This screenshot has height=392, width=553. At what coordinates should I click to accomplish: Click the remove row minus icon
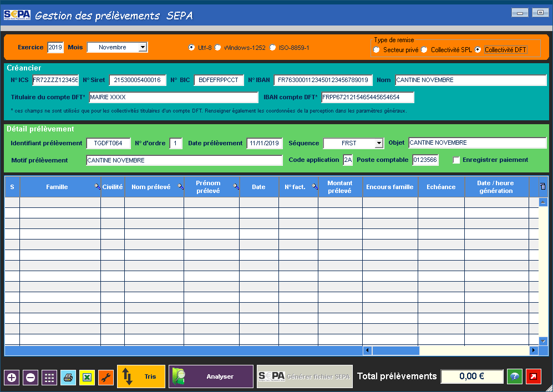31,378
